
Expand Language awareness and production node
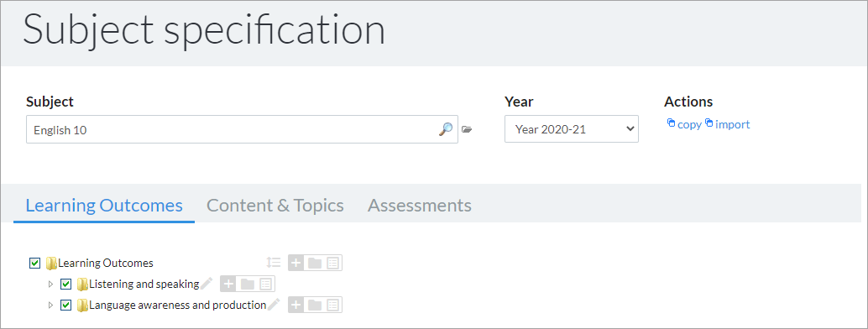pos(51,305)
